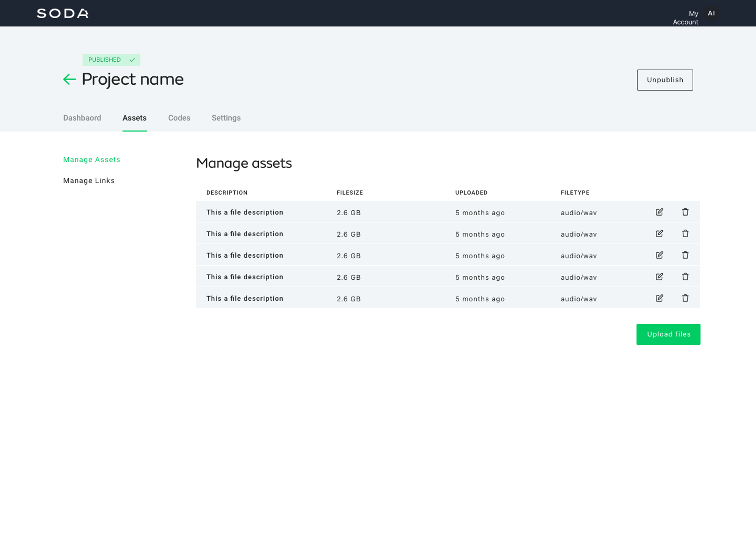This screenshot has height=538, width=756.
Task: Click the Upload files button
Action: tap(668, 334)
